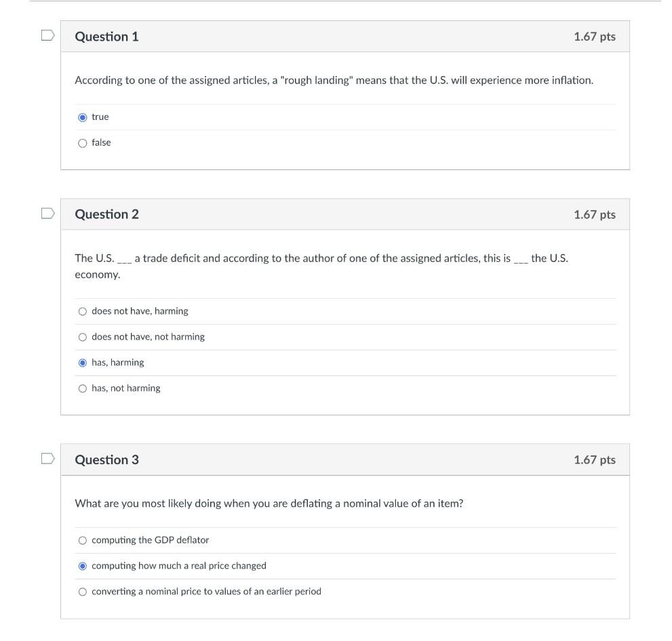Click the 1.67 pts label on Question 1
The width and height of the screenshot is (672, 641).
click(594, 37)
